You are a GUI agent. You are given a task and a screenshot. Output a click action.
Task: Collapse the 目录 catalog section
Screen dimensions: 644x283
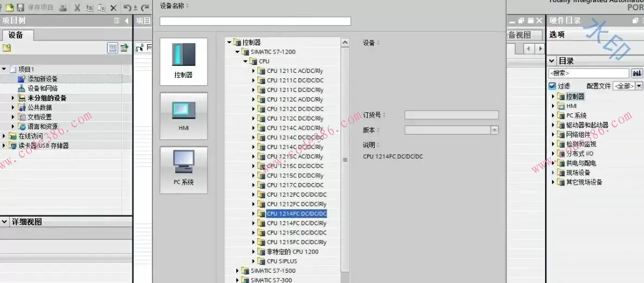click(x=552, y=61)
